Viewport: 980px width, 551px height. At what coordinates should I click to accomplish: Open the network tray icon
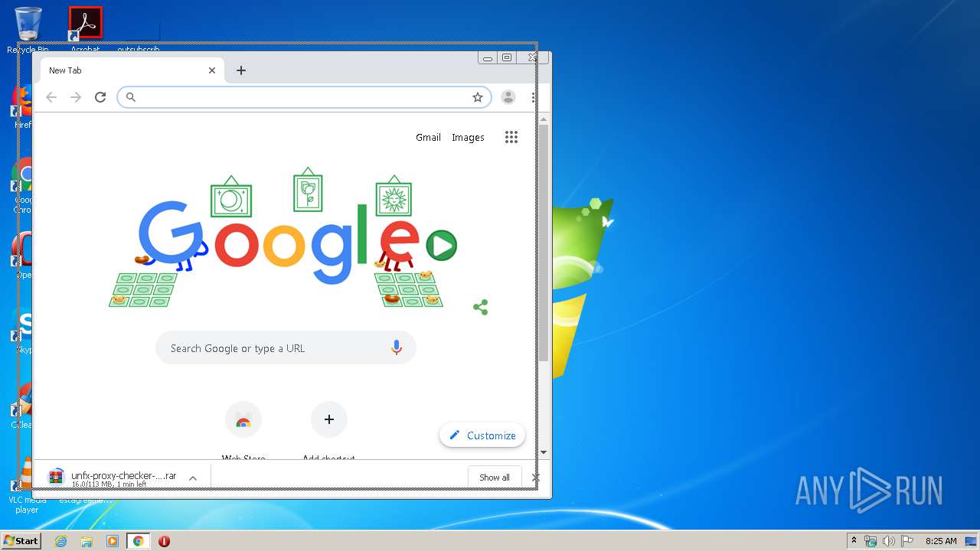(x=871, y=541)
